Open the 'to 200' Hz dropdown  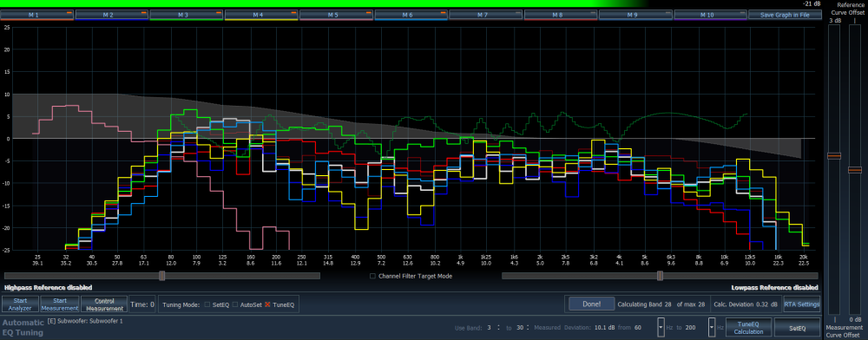(711, 327)
